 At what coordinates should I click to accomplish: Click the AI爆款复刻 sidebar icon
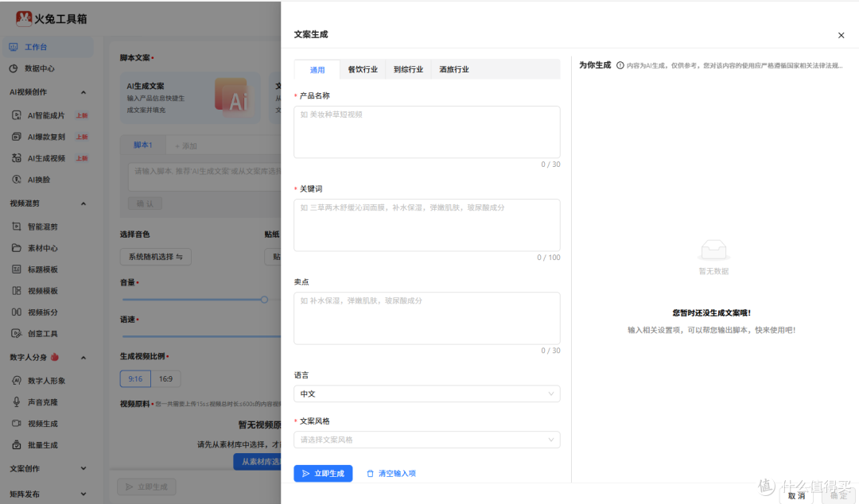17,137
